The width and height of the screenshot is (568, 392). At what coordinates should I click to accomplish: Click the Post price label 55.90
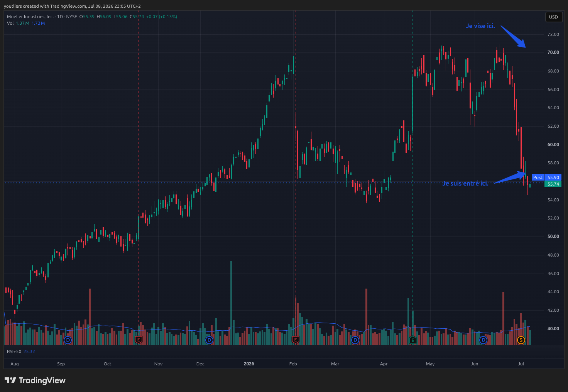coord(546,177)
